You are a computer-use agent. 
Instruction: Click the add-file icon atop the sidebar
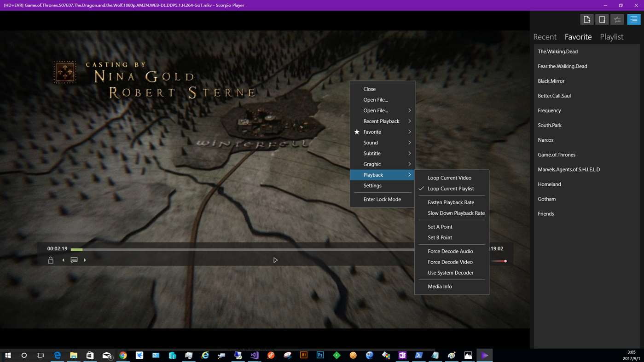click(586, 19)
